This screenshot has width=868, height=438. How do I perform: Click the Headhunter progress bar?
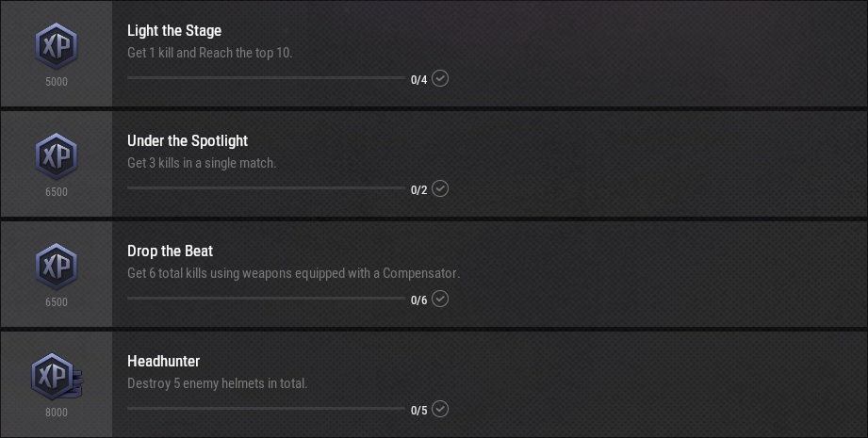pos(266,409)
